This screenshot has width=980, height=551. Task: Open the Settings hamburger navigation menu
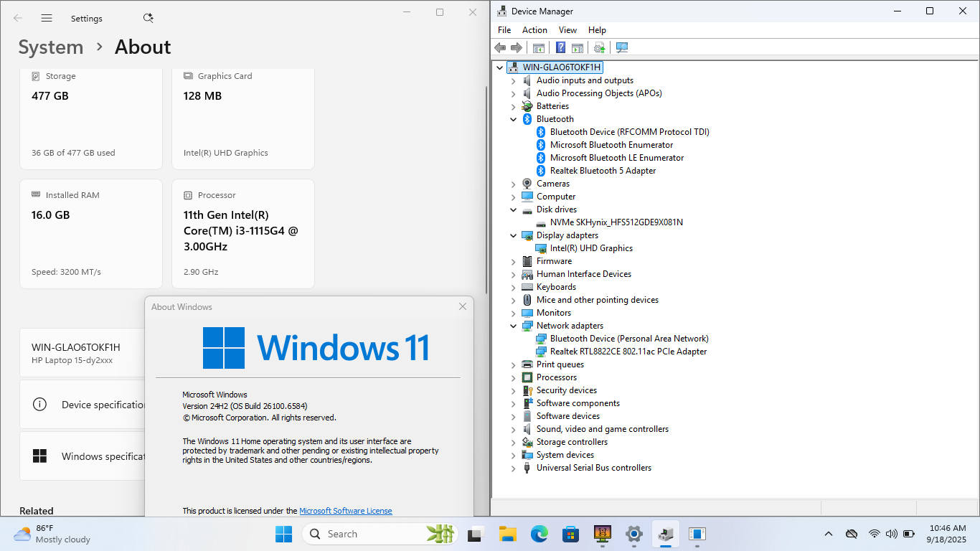pyautogui.click(x=47, y=18)
